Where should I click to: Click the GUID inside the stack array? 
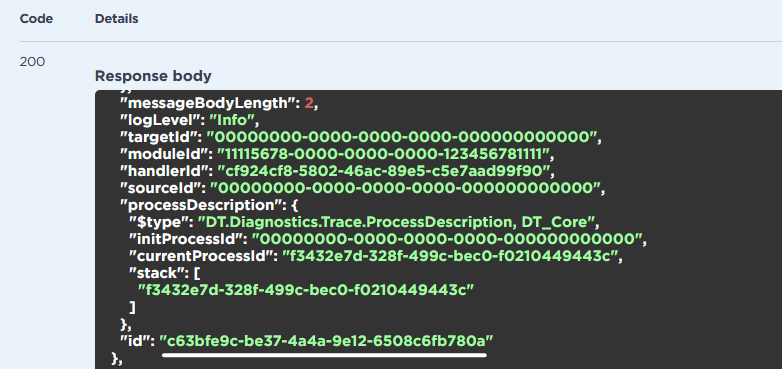pos(306,290)
